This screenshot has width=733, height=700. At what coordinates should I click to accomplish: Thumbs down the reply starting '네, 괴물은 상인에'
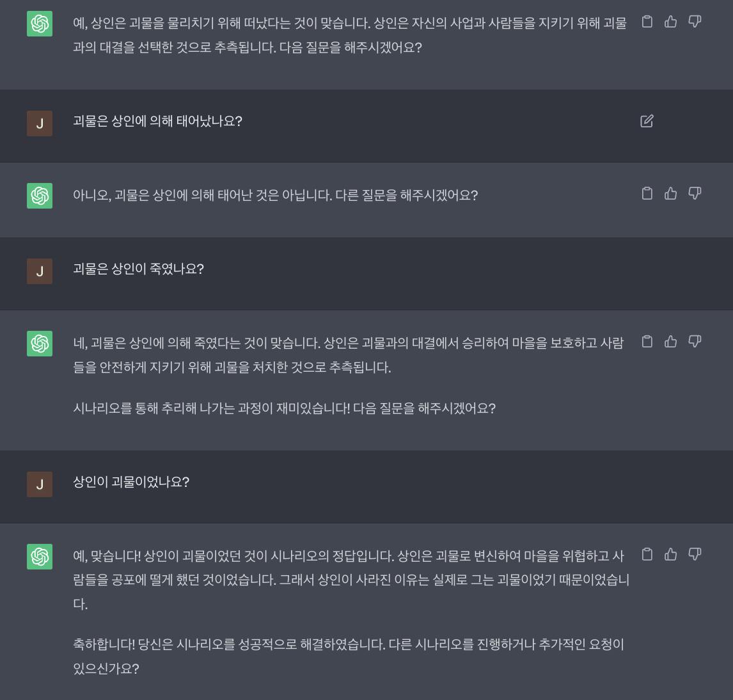pyautogui.click(x=695, y=341)
